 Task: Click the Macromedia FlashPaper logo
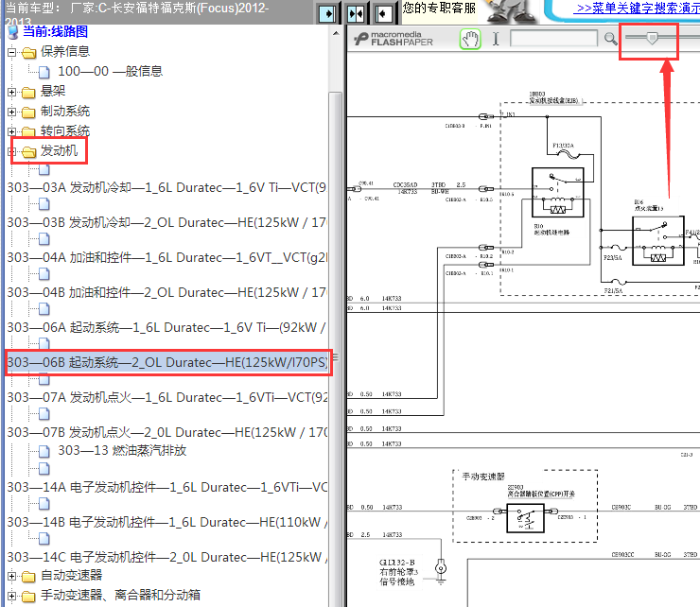(x=393, y=39)
